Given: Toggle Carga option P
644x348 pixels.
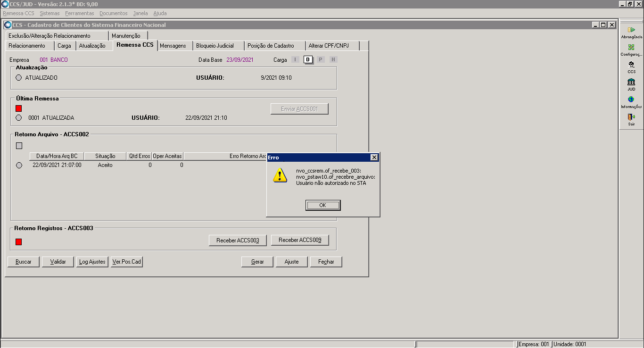Looking at the screenshot, I should [321, 59].
